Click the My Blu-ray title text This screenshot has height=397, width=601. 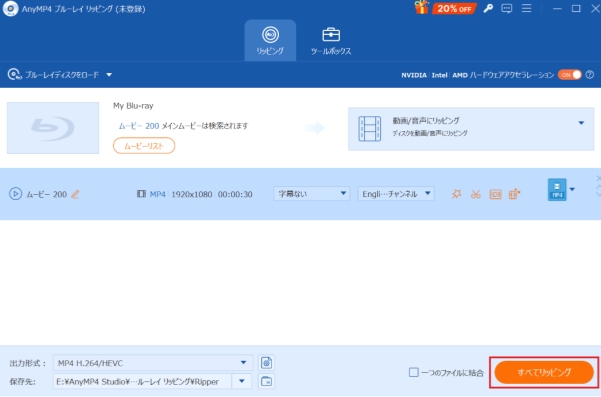pyautogui.click(x=133, y=106)
